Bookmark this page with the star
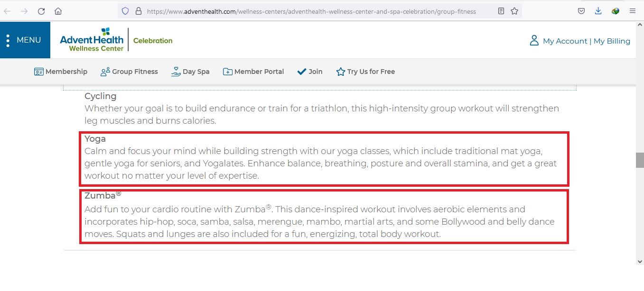644x291 pixels. click(x=514, y=11)
